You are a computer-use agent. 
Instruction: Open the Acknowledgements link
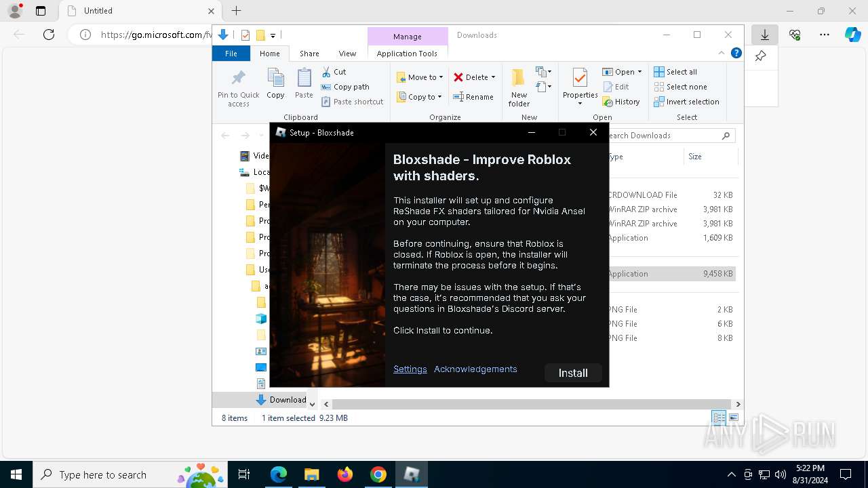(x=475, y=369)
